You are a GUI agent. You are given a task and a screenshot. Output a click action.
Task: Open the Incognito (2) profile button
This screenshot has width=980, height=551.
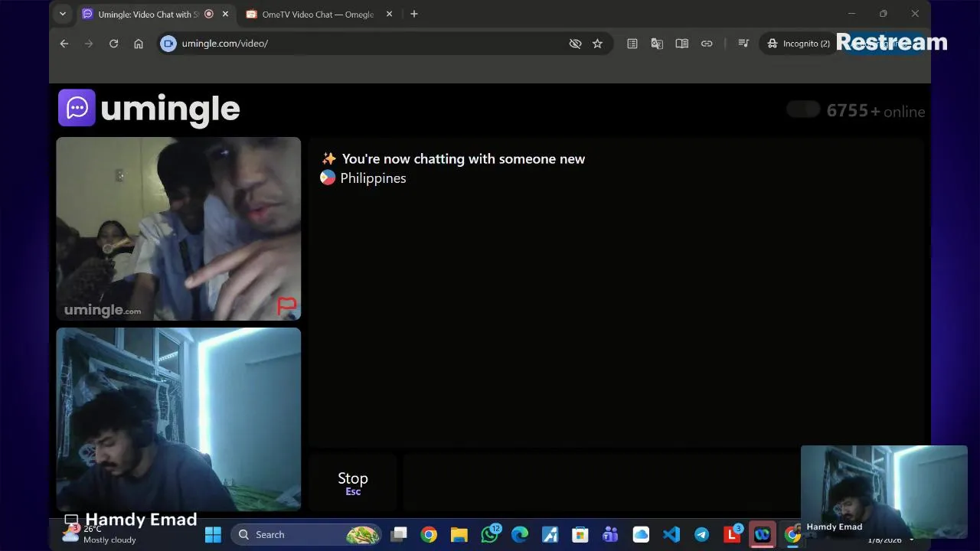[799, 44]
